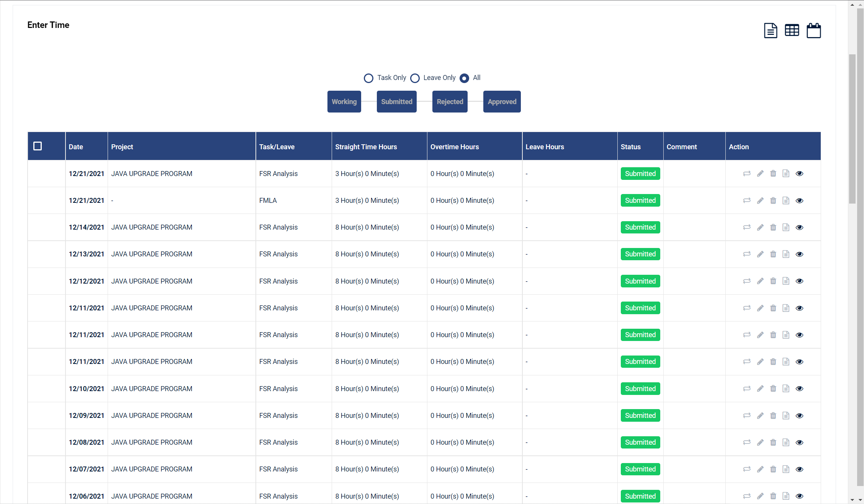
Task: View the 12/12/2021 entry via eye icon
Action: 799,281
